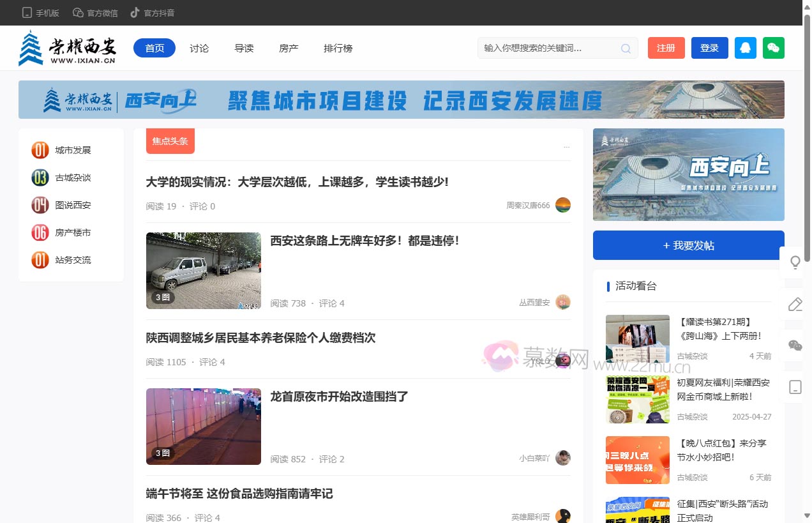Click the 登录 button
This screenshot has width=812, height=523.
pyautogui.click(x=709, y=48)
